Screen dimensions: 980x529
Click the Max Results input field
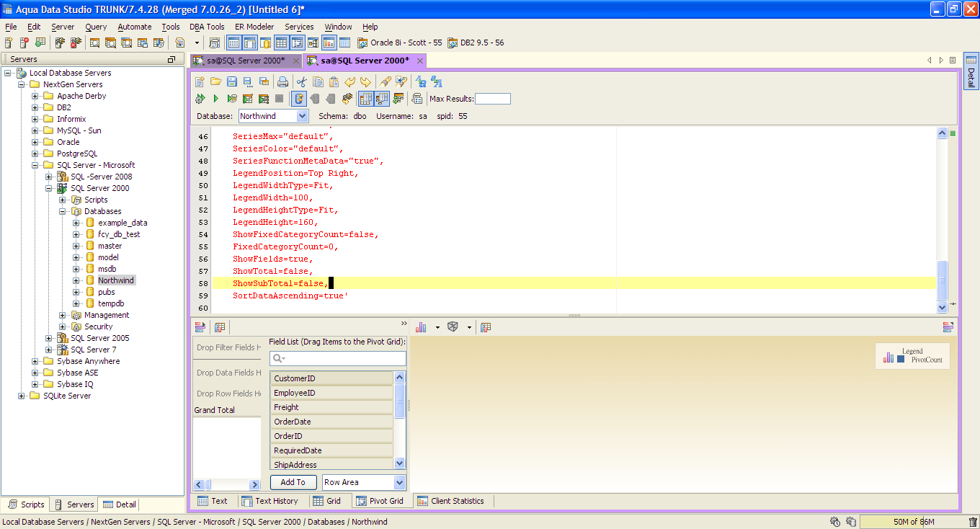point(492,99)
